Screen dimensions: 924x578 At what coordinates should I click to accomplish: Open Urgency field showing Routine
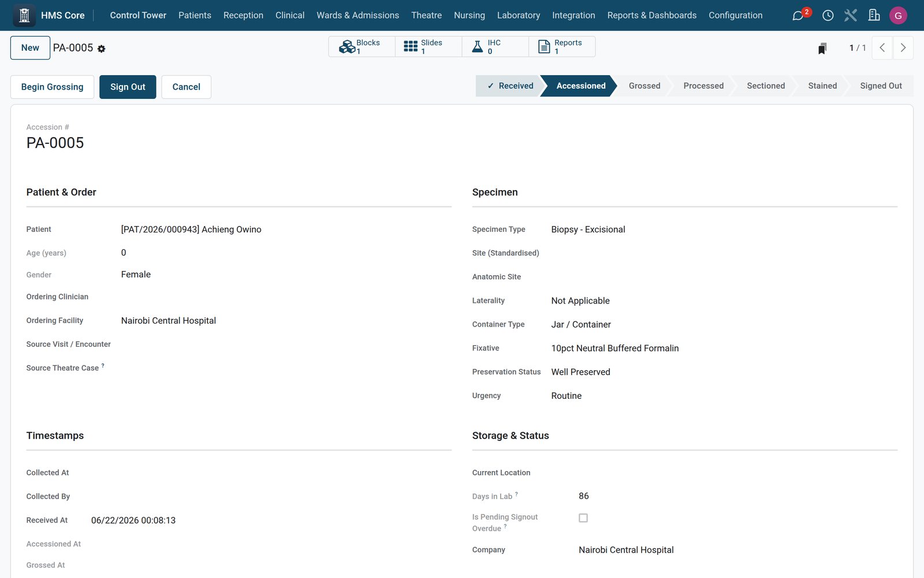point(724,396)
